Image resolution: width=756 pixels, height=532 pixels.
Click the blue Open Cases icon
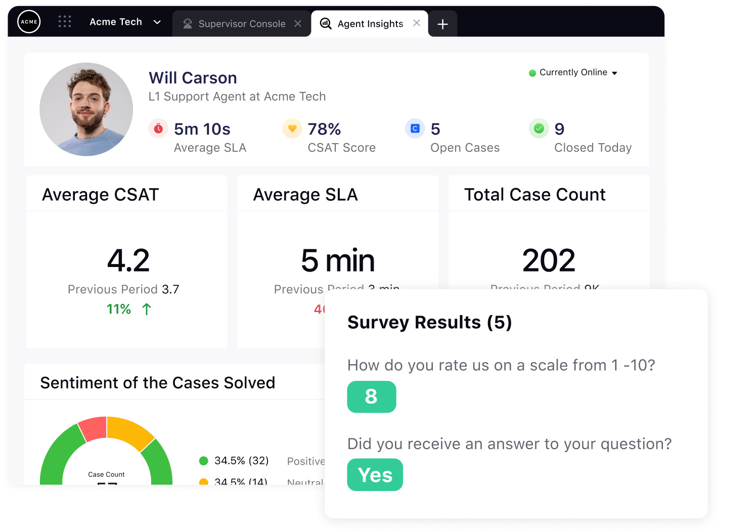[x=415, y=128]
